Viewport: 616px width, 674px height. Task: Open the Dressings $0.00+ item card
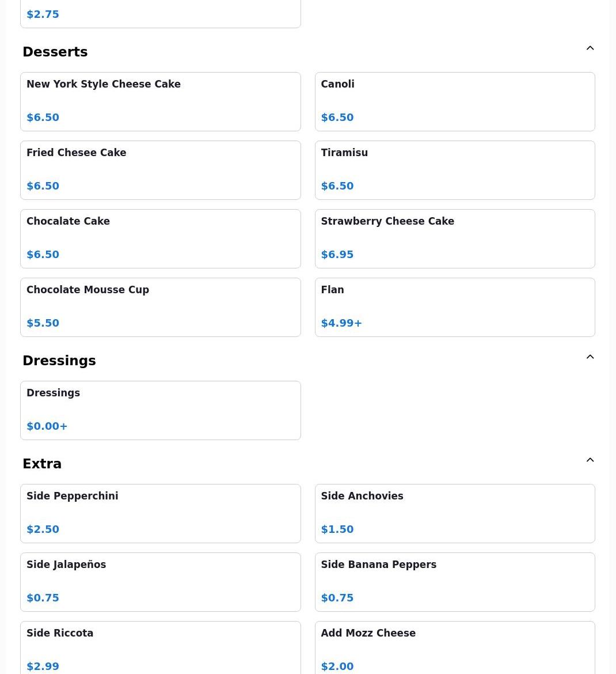[160, 411]
